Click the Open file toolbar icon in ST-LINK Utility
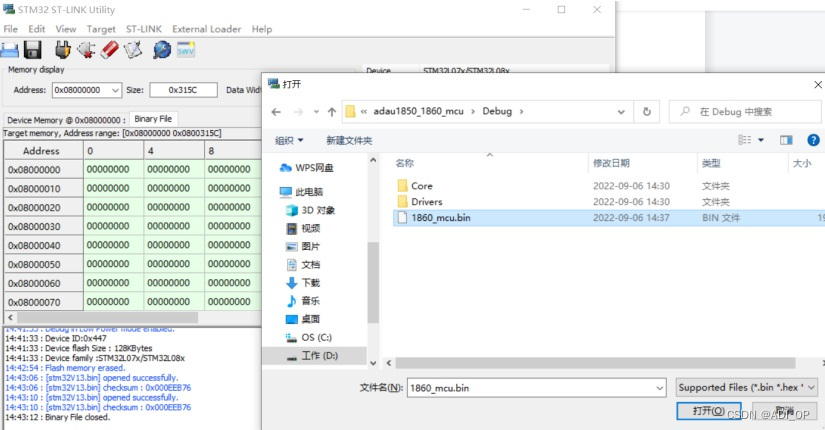The width and height of the screenshot is (825, 430). (x=9, y=51)
